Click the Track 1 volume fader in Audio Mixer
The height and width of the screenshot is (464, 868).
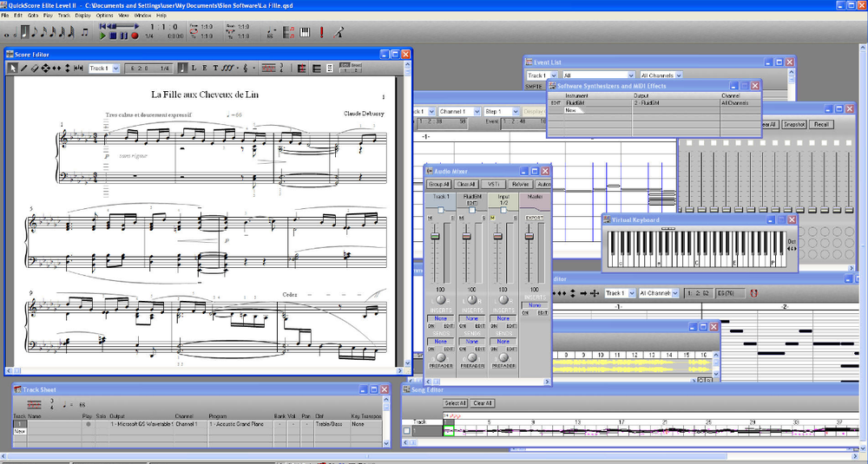[435, 236]
